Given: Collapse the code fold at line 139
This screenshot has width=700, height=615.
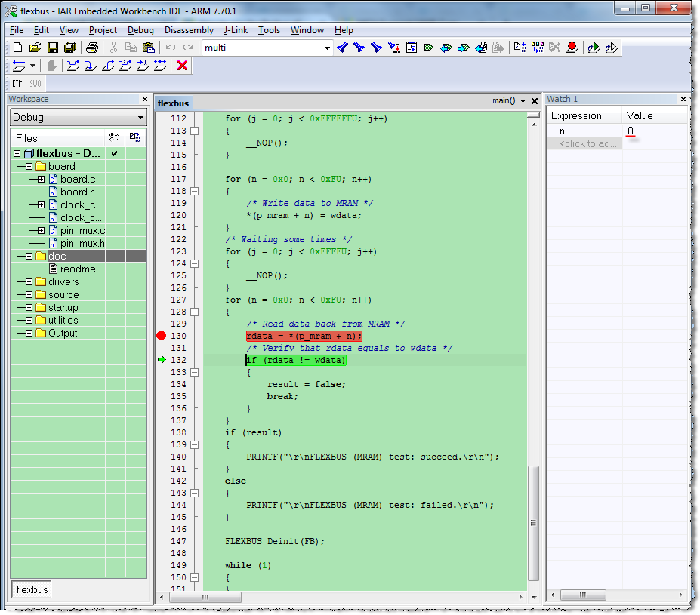Looking at the screenshot, I should point(194,444).
